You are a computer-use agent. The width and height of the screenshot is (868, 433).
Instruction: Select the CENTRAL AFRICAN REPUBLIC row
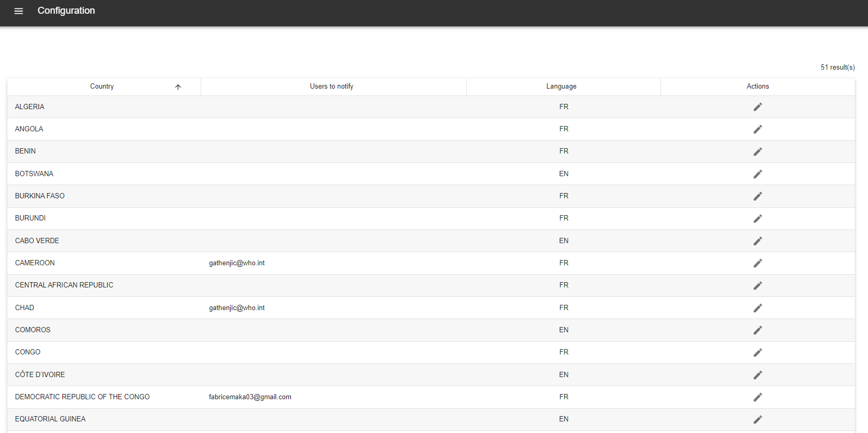point(64,285)
